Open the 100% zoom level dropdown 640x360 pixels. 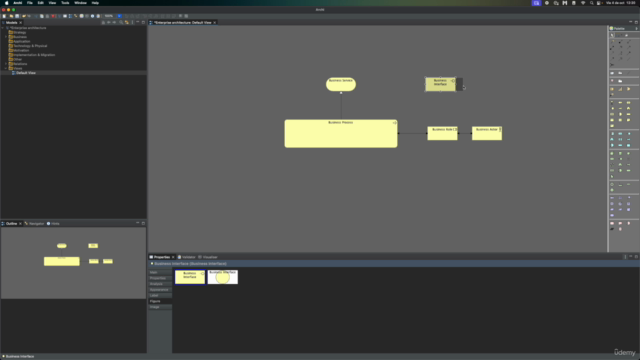coord(119,16)
